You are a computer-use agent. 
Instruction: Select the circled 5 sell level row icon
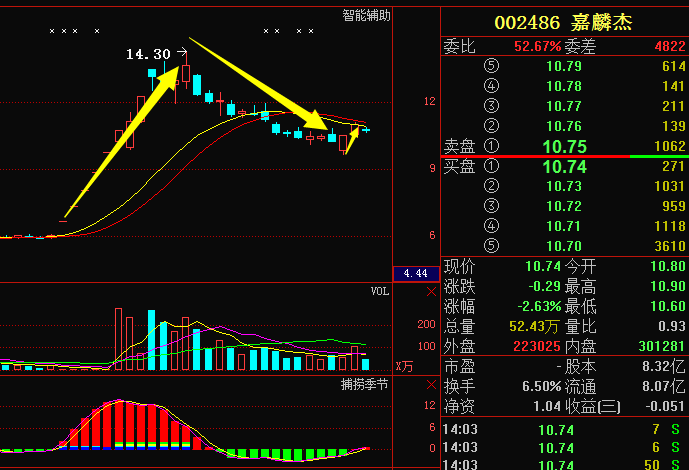point(490,66)
